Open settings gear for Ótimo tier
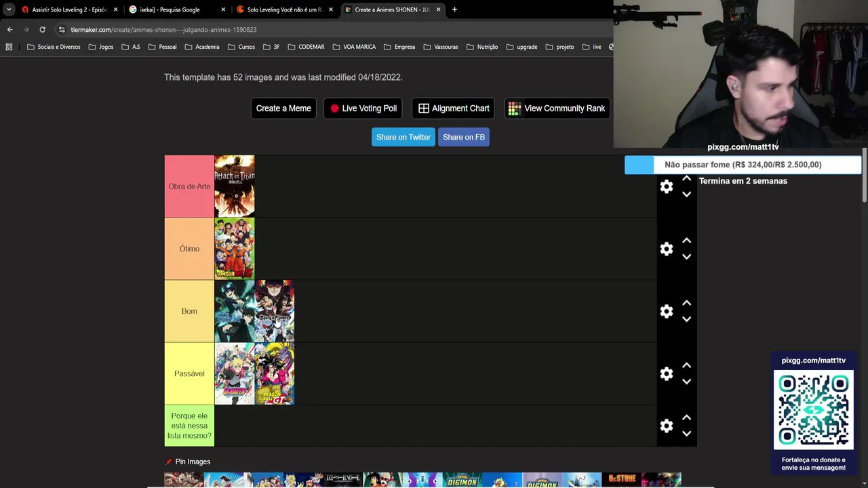 pyautogui.click(x=667, y=249)
